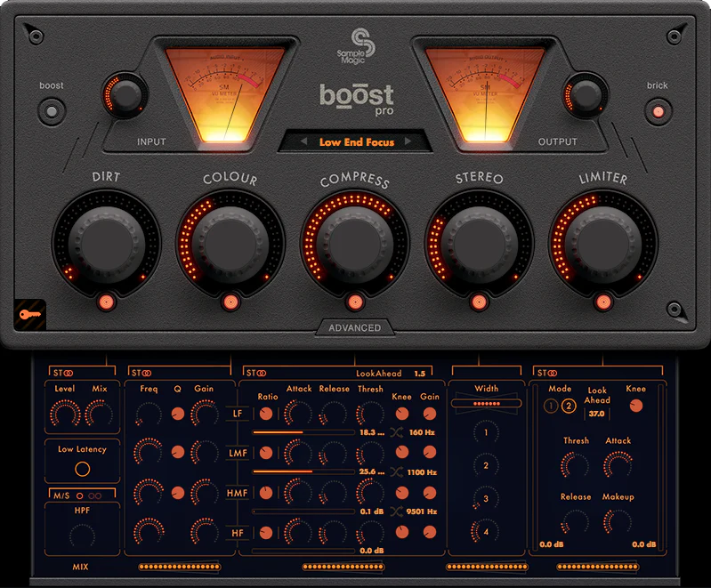Image resolution: width=711 pixels, height=588 pixels.
Task: Click the 9501 Hz crossover value
Action: [422, 511]
